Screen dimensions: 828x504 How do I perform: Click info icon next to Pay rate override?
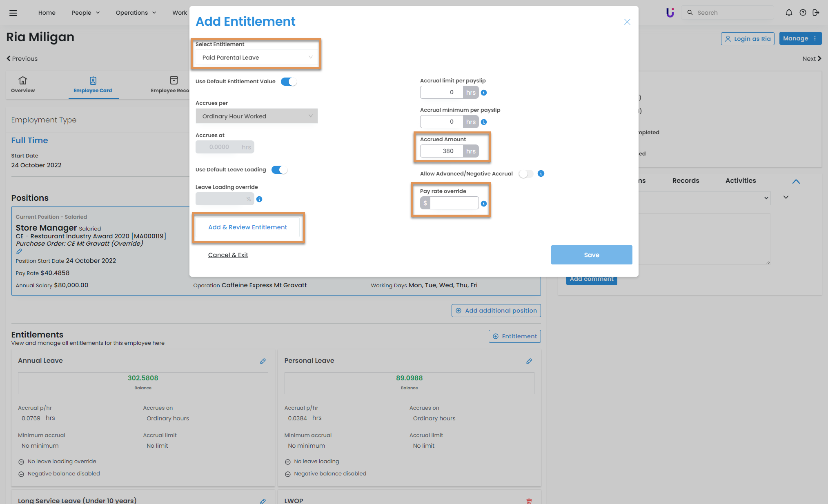pos(484,204)
